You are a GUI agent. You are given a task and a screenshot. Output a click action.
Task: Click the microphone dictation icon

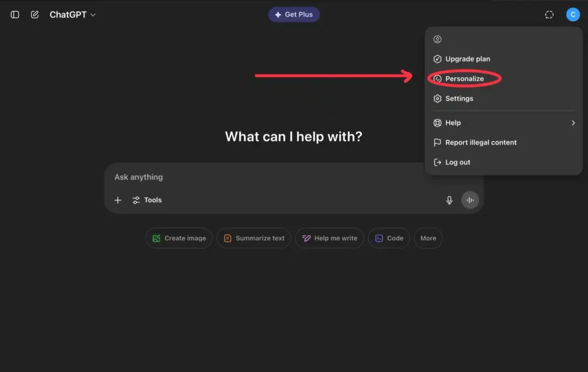(x=449, y=200)
